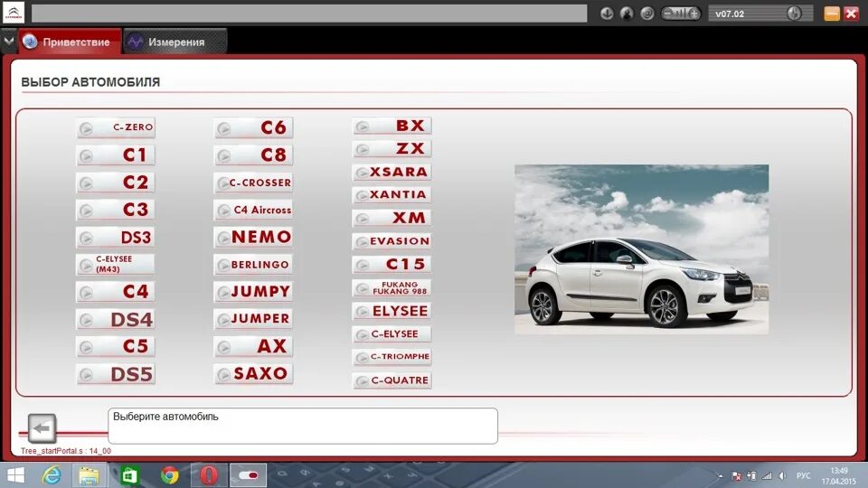This screenshot has width=868, height=488.
Task: Decrease the level with the minus button
Action: (x=669, y=14)
